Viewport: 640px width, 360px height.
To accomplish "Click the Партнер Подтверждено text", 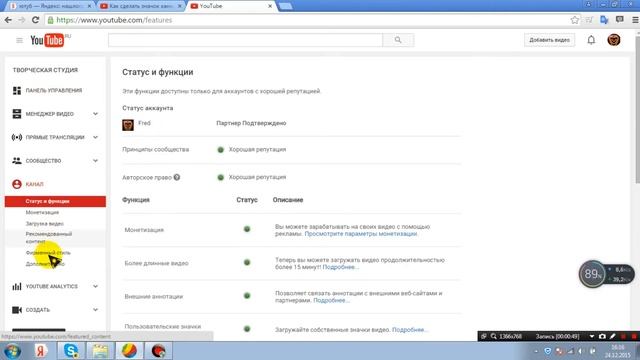I will coord(251,123).
